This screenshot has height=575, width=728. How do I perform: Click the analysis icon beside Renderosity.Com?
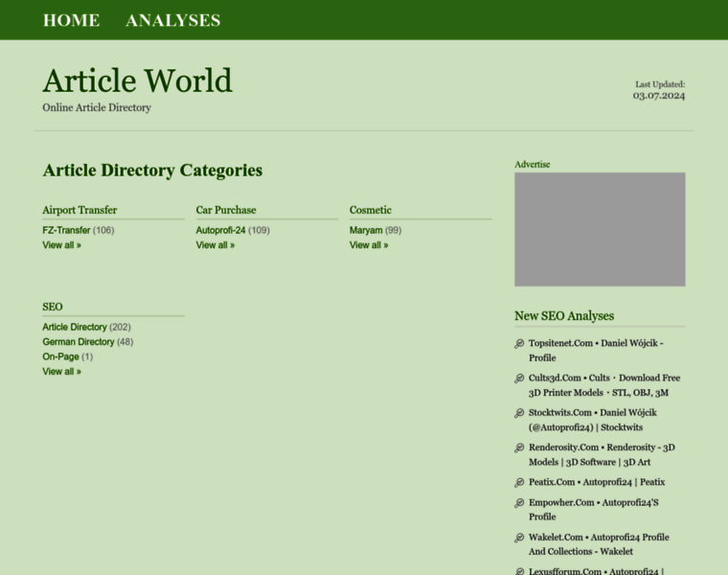point(519,448)
